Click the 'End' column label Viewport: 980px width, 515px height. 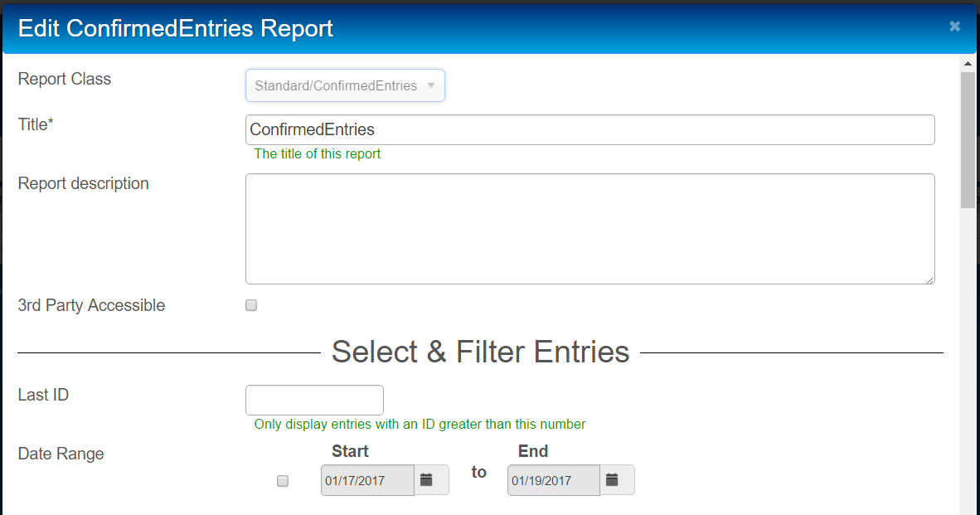tap(533, 451)
